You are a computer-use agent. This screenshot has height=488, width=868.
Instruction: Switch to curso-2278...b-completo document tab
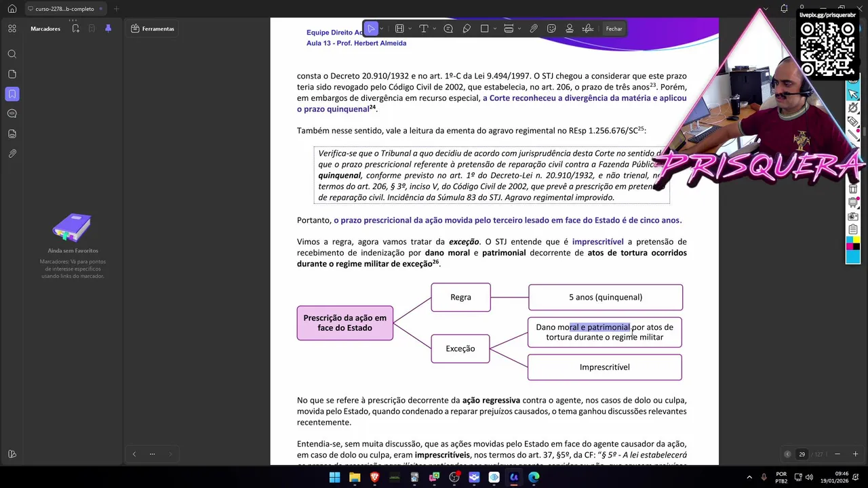(64, 9)
